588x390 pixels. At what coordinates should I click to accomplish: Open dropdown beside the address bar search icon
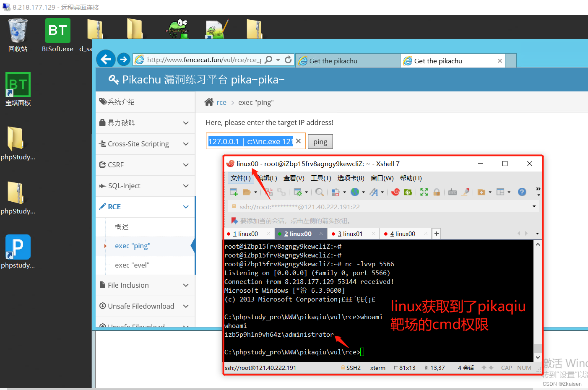(x=278, y=60)
